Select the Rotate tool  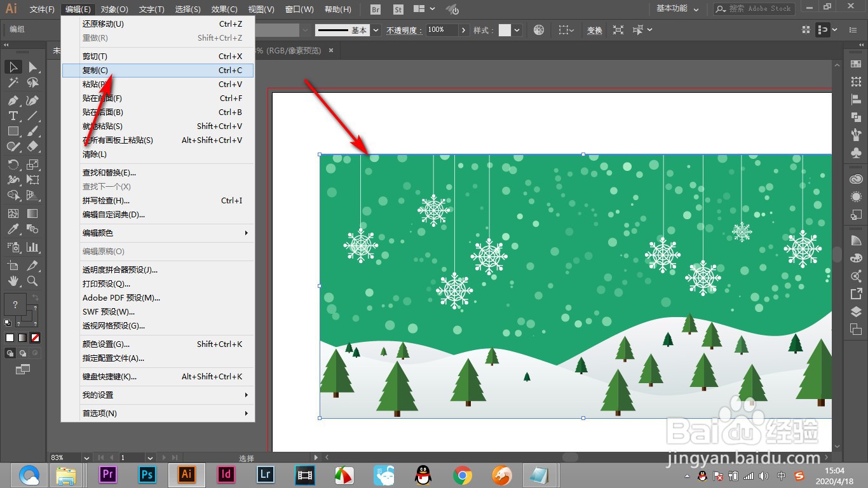click(x=13, y=164)
